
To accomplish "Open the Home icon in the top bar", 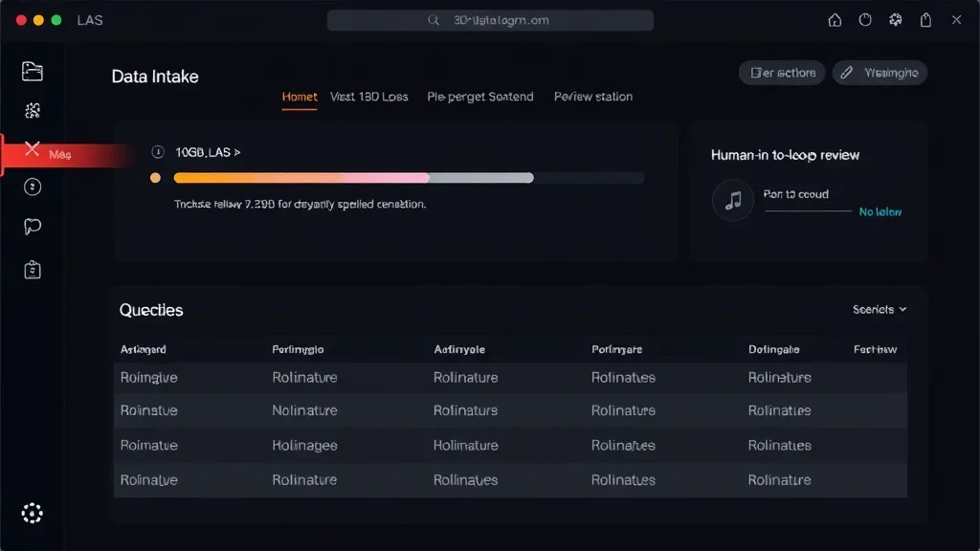I will (834, 19).
